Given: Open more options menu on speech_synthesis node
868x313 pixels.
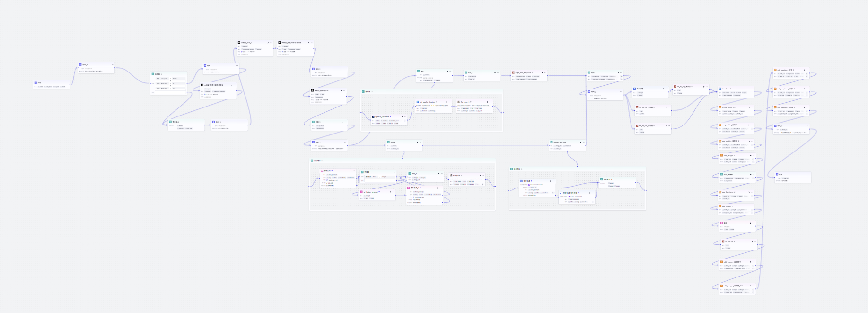Looking at the screenshot, I should [x=405, y=117].
